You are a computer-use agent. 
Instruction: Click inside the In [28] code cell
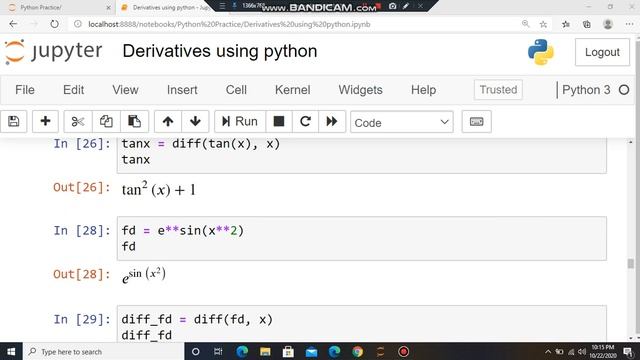click(x=362, y=238)
